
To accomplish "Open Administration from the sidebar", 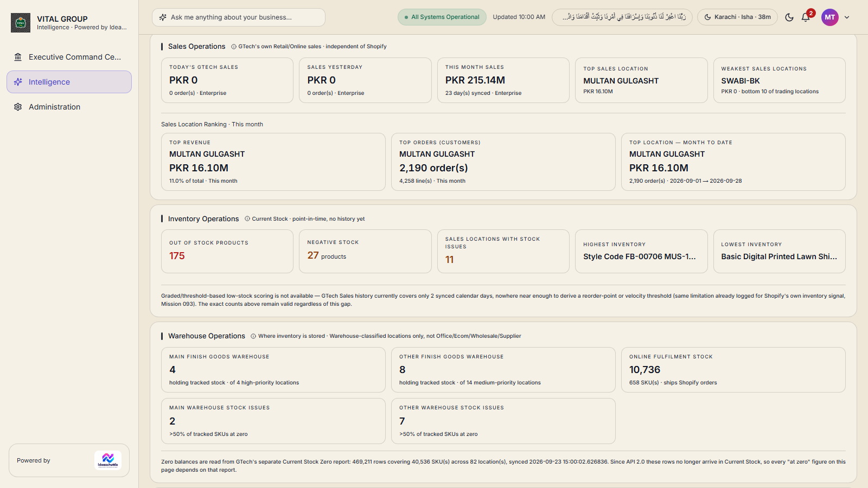I will 69,107.
